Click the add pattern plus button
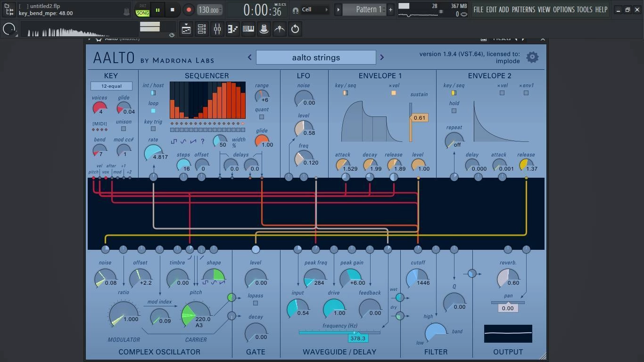The height and width of the screenshot is (362, 644). [390, 9]
